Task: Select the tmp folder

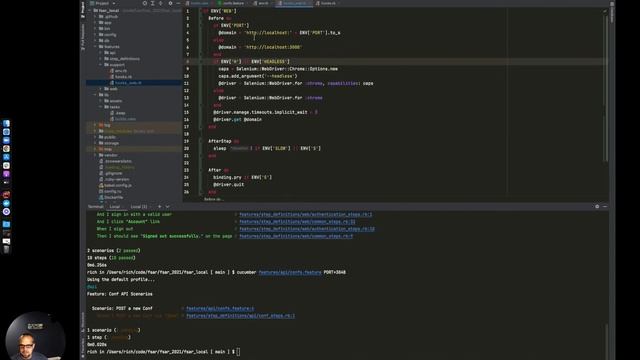Action: 105,149
